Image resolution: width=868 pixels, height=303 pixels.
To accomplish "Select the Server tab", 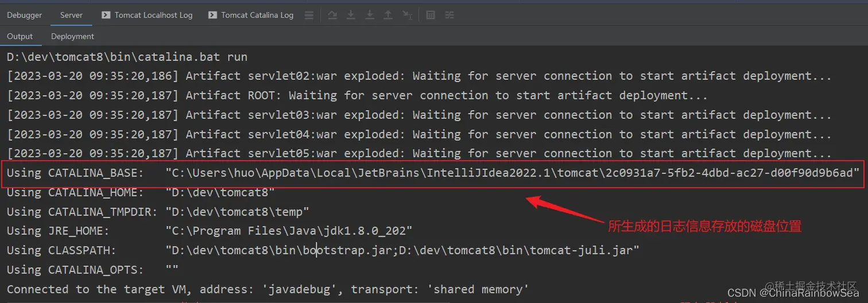I will [71, 15].
